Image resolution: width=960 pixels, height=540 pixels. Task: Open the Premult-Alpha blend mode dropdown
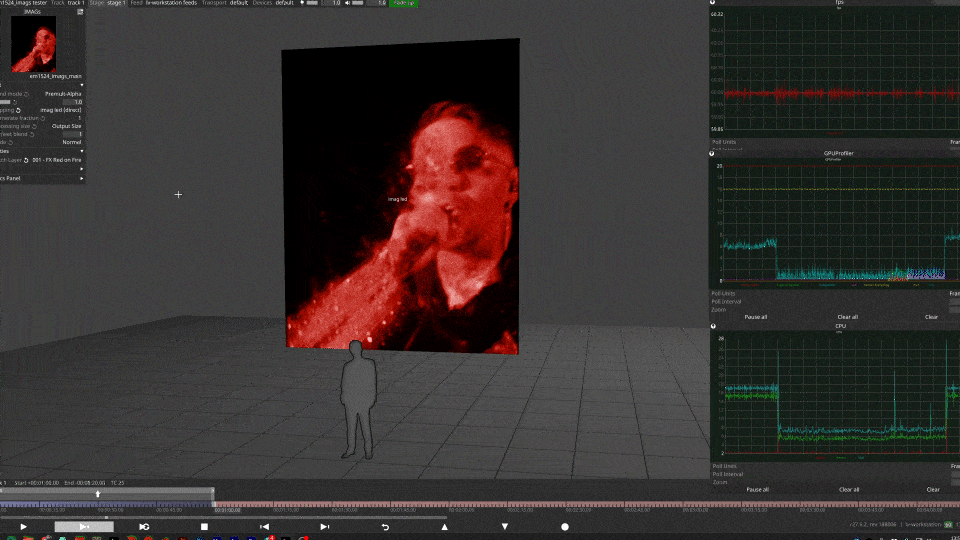(x=63, y=94)
